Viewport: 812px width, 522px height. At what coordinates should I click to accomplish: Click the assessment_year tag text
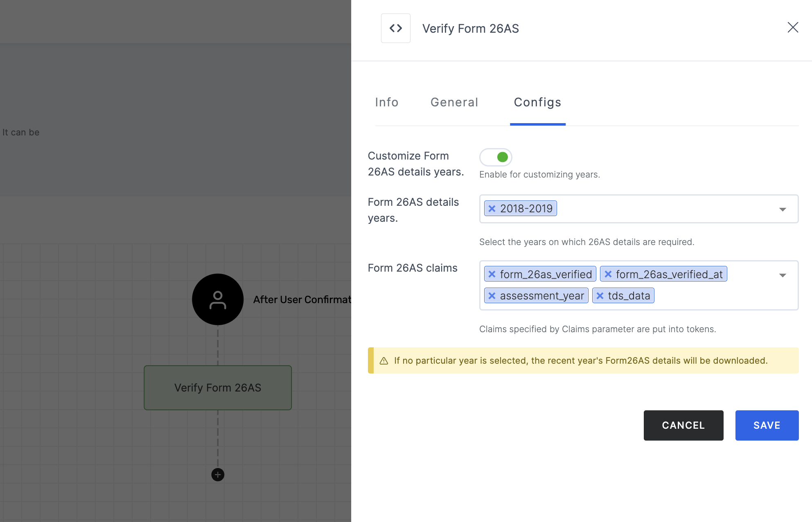pyautogui.click(x=542, y=296)
